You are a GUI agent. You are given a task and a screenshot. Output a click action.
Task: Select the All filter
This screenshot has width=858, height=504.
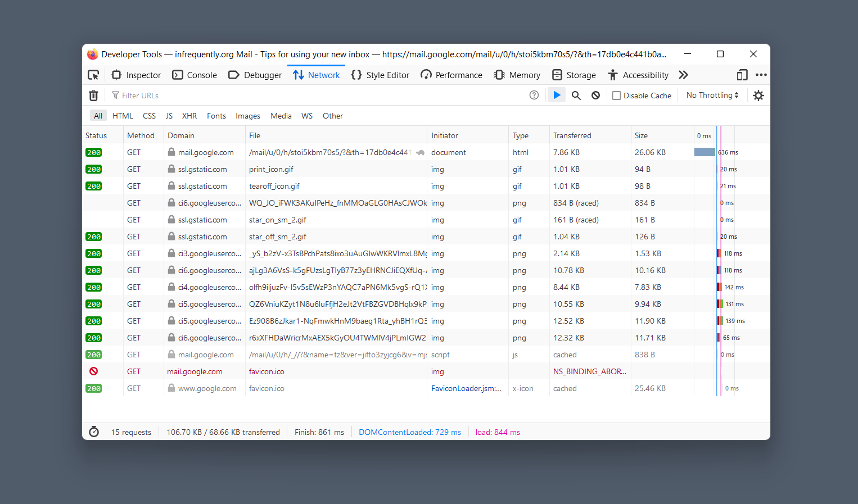coord(98,116)
